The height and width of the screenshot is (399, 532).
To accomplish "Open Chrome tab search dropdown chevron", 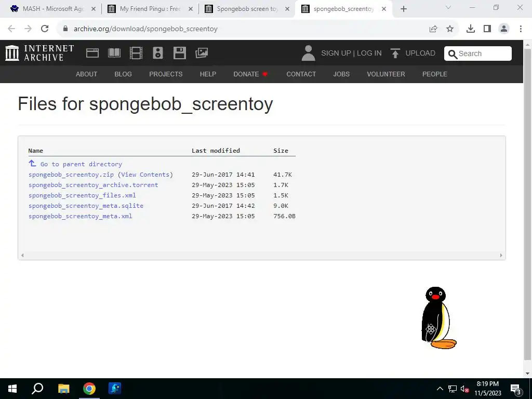I will click(x=448, y=7).
